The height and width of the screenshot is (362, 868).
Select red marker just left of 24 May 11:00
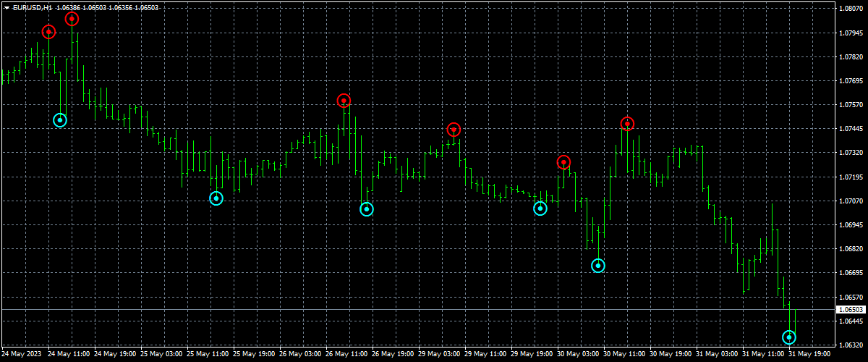(x=48, y=32)
